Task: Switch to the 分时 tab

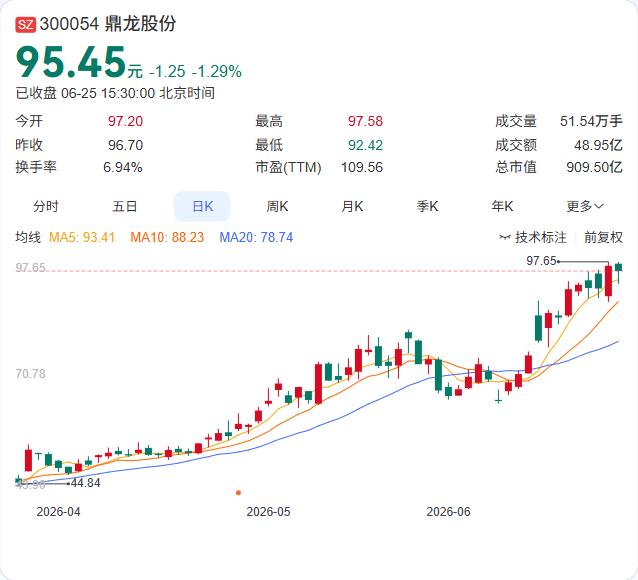Action: (x=46, y=206)
